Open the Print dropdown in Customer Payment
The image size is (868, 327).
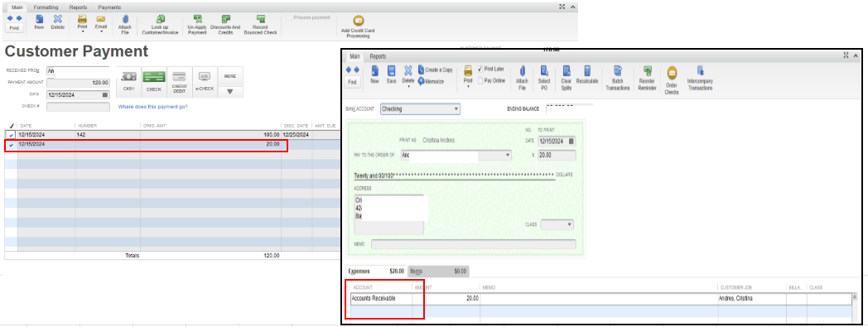[82, 31]
